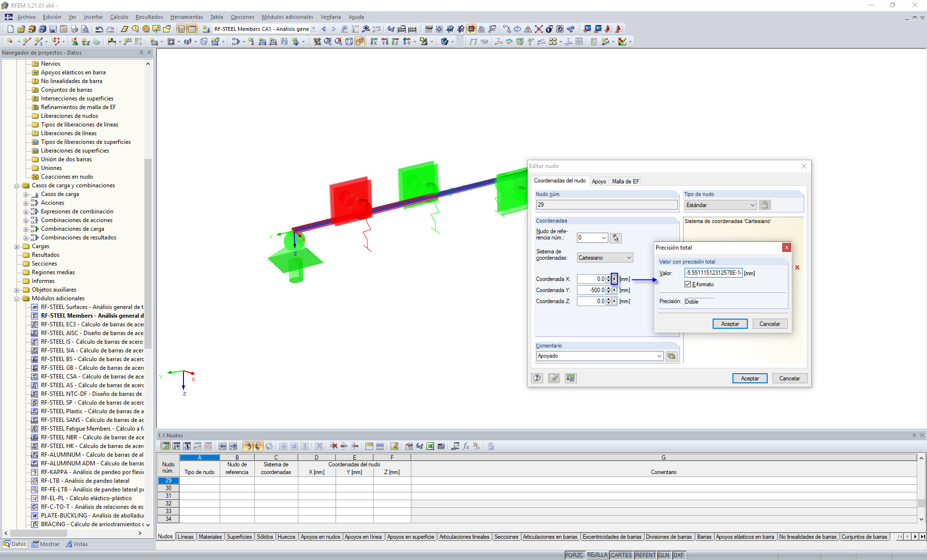
Task: Click the print icon in the toolbar
Action: (x=74, y=29)
